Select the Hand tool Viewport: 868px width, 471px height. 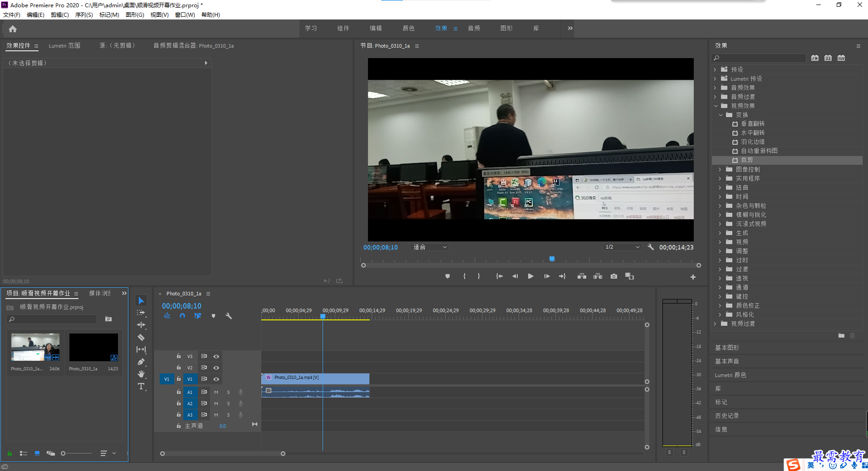tap(141, 374)
